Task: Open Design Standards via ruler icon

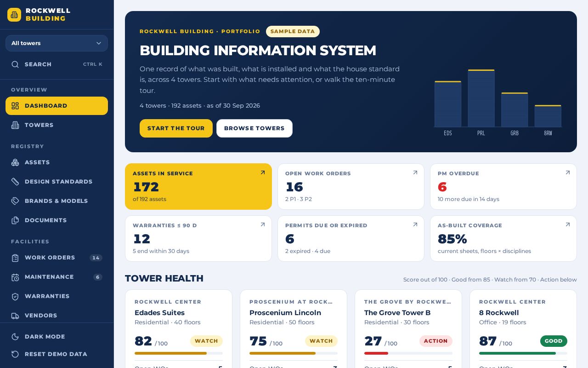Action: pyautogui.click(x=15, y=182)
